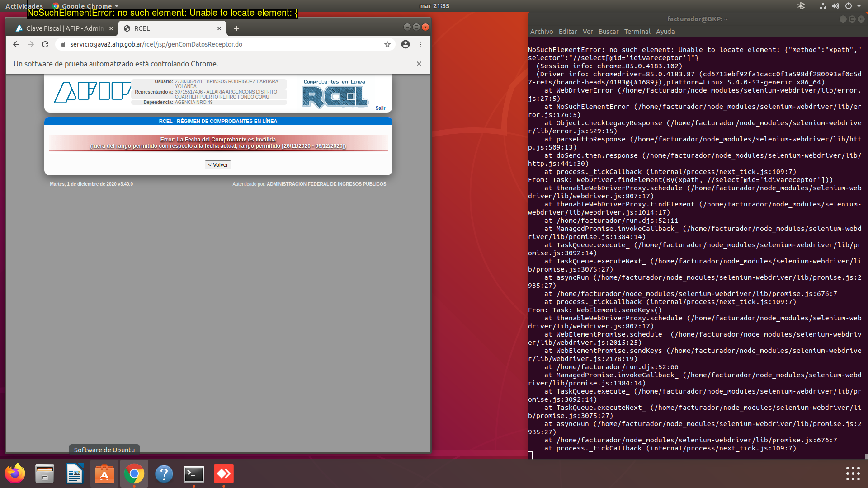Click the RCEL Comprobantes en Línea logo
Screen dimensions: 868x488
pyautogui.click(x=335, y=94)
